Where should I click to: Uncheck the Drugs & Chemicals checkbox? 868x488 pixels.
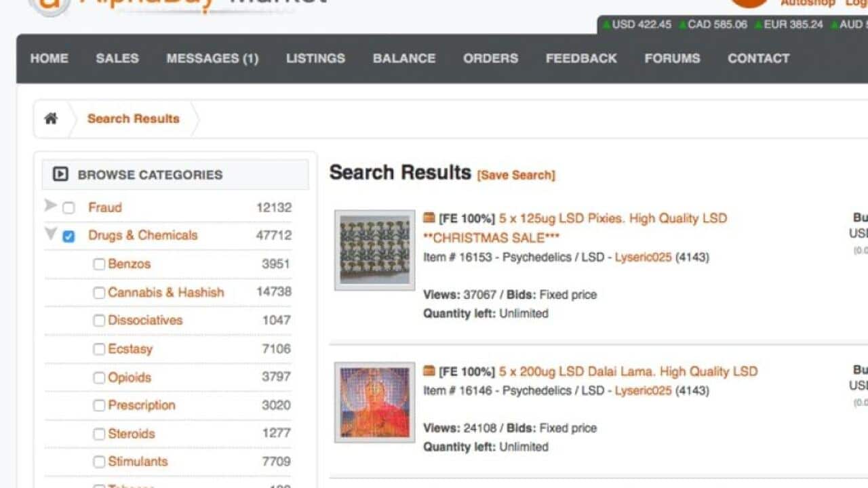pyautogui.click(x=68, y=235)
